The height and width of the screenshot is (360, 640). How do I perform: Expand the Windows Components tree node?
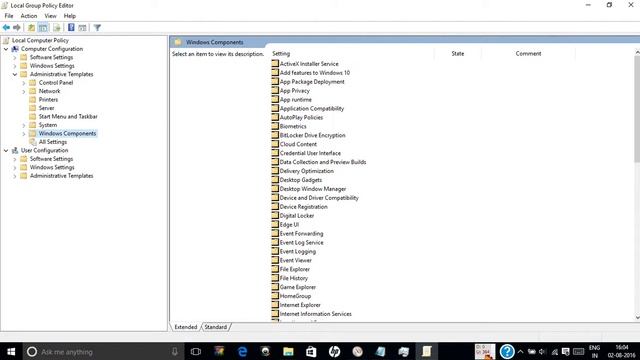click(24, 133)
